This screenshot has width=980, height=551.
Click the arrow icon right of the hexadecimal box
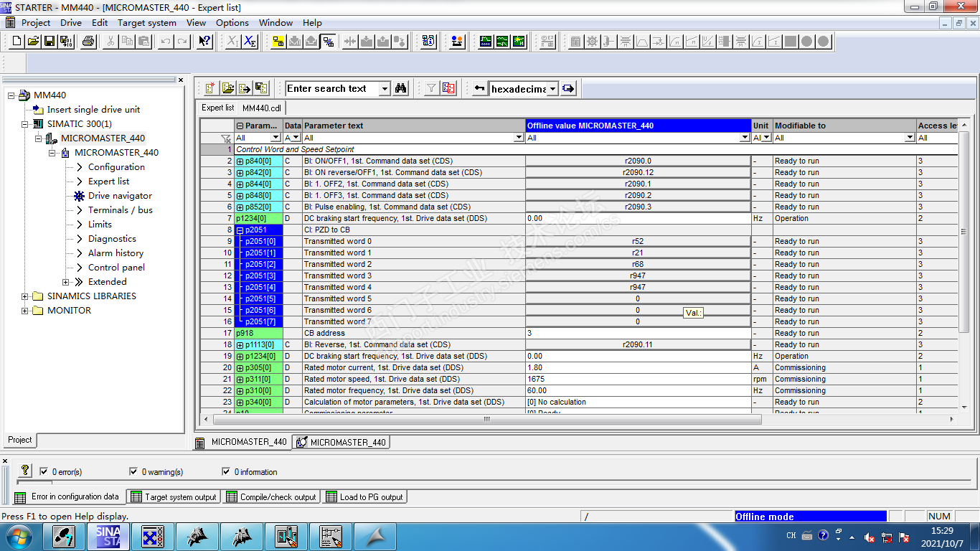(x=568, y=88)
